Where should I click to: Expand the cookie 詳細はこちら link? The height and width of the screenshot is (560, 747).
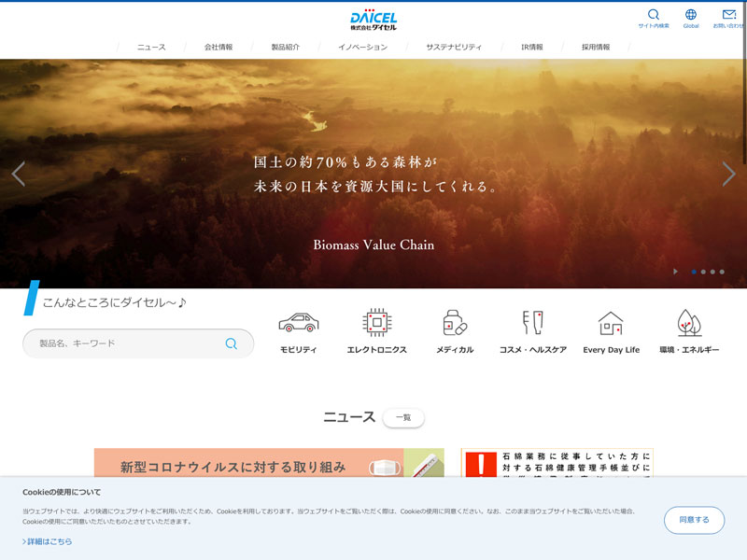[48, 541]
